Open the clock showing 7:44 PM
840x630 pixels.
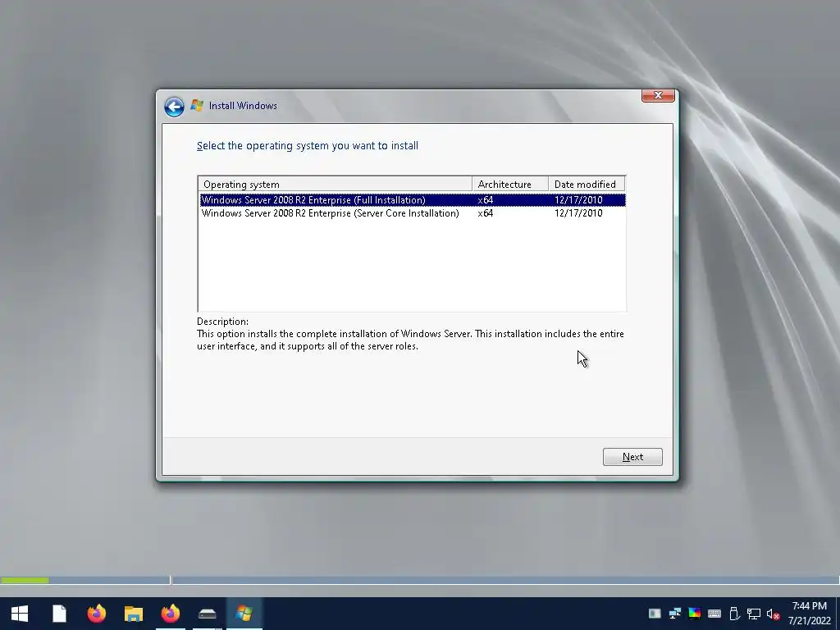809,614
